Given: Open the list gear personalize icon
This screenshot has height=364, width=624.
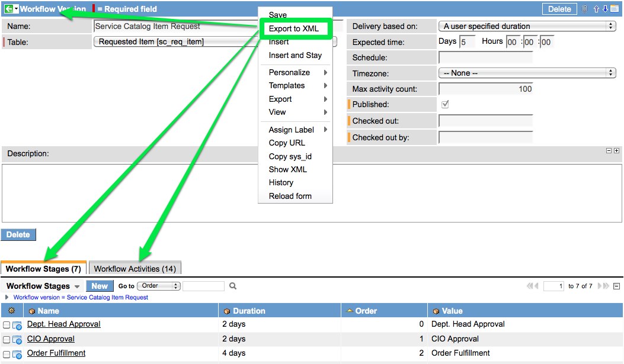Looking at the screenshot, I should tap(12, 311).
